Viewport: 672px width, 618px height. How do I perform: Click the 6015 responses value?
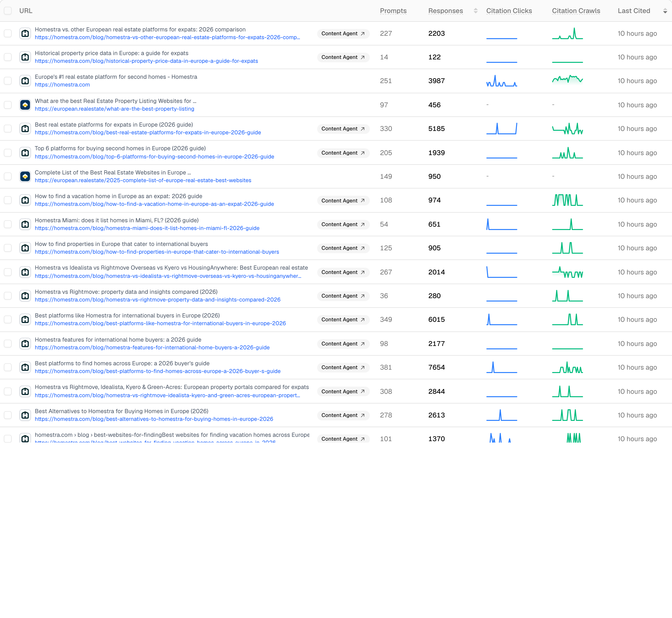pyautogui.click(x=436, y=320)
